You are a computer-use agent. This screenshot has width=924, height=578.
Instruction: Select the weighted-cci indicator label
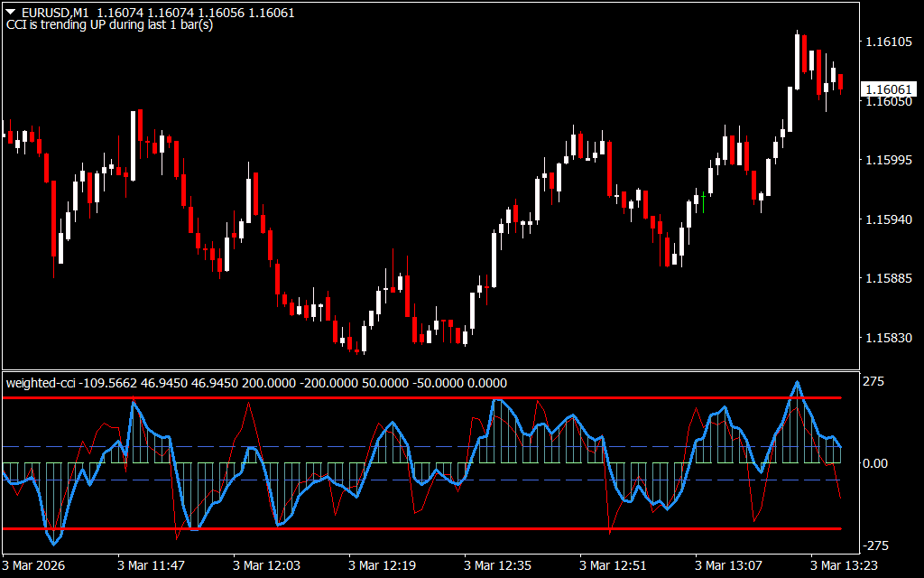40,383
